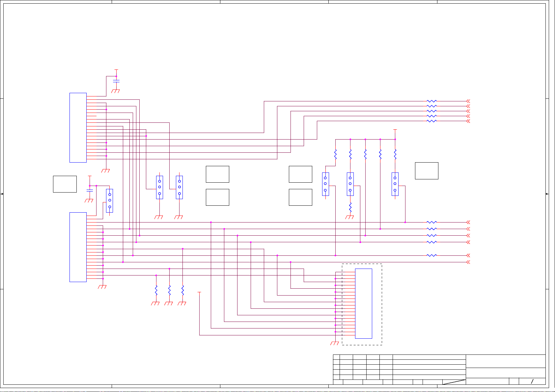This screenshot has height=392, width=555.
Task: Select the right jumper of the grounded side-by-side pair
Action: pos(180,187)
